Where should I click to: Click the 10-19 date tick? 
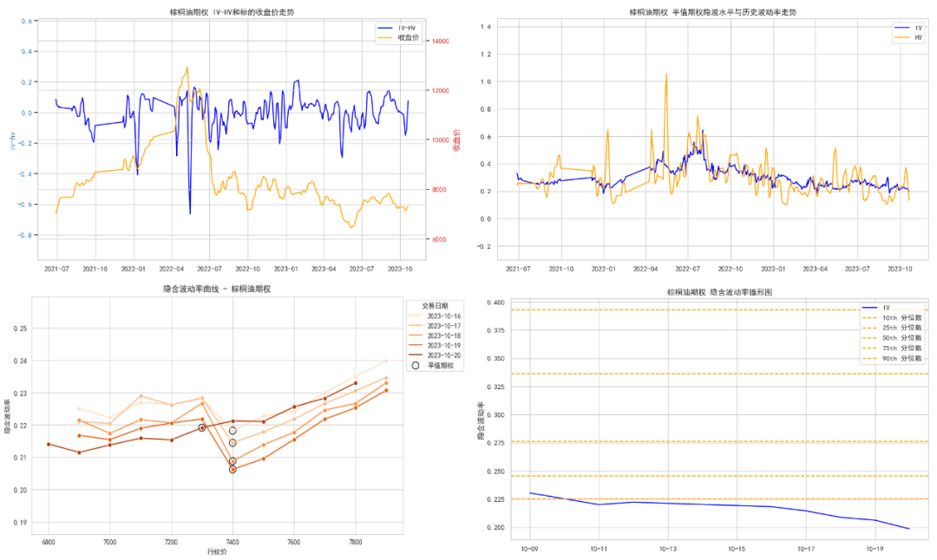tap(875, 549)
